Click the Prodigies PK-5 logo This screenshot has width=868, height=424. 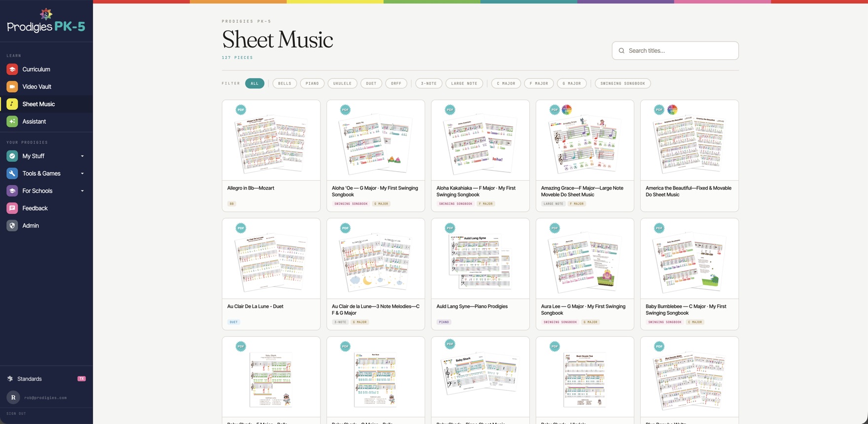pos(46,21)
